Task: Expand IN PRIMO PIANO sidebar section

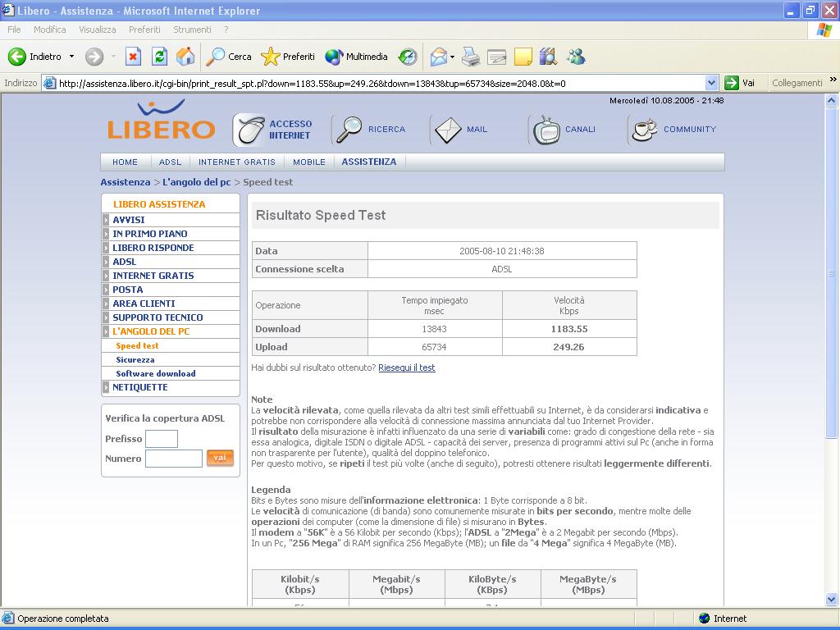Action: 106,234
